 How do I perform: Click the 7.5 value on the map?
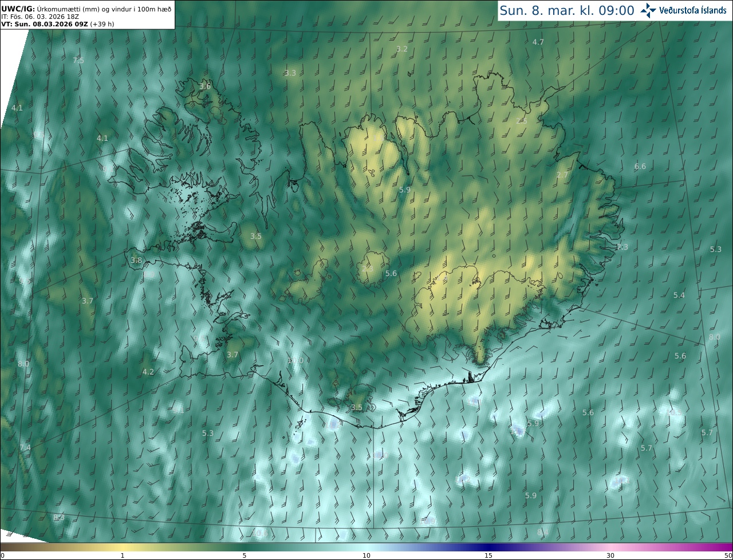(x=78, y=61)
